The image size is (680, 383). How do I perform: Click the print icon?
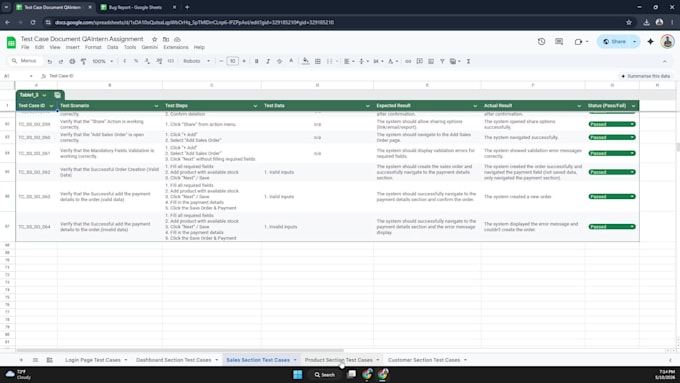[x=72, y=62]
